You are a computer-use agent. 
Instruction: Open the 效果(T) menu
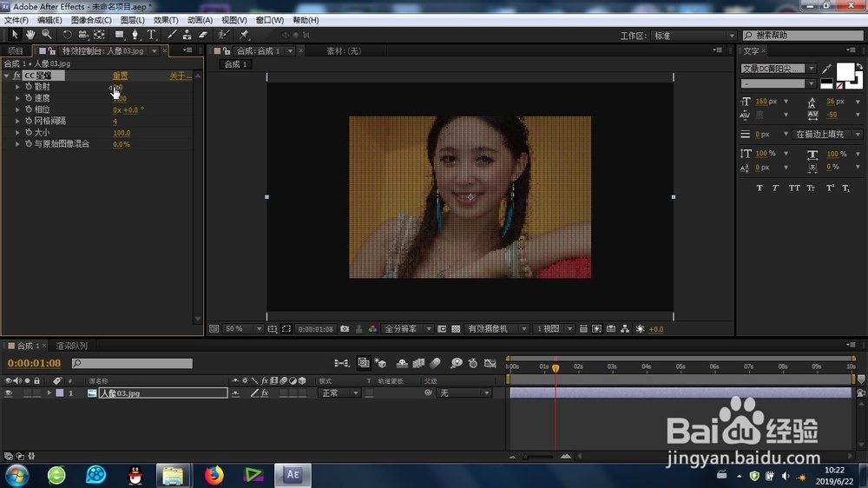(166, 20)
